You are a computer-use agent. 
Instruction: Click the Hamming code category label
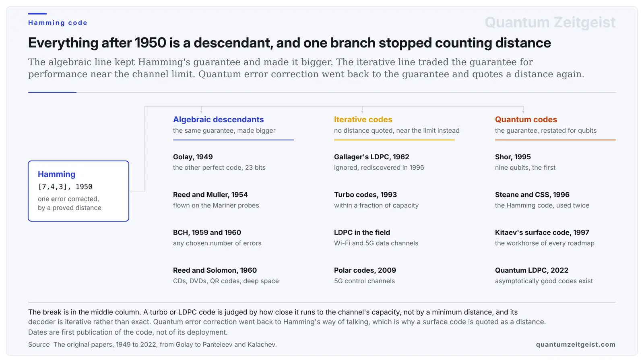(x=58, y=23)
